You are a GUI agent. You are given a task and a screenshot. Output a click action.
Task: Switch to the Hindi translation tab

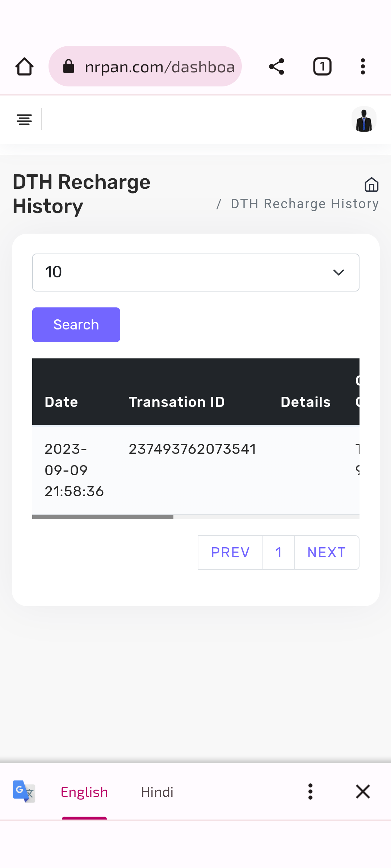click(157, 792)
